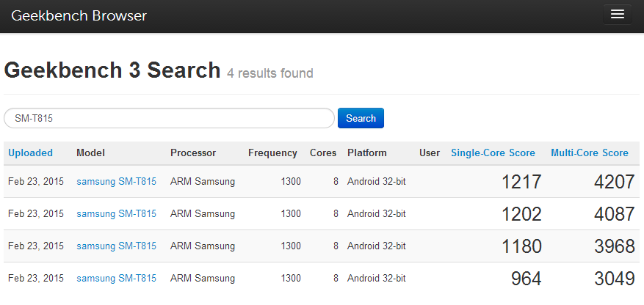Open samsung SM-T815 result scoring 1217

pos(116,181)
